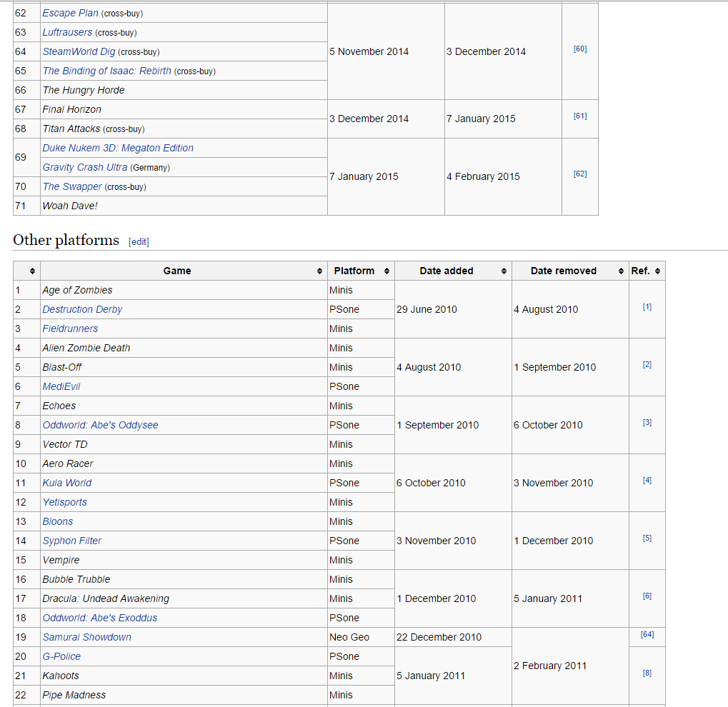Follow The Swapper link
Image resolution: width=728 pixels, height=707 pixels.
pyautogui.click(x=72, y=186)
